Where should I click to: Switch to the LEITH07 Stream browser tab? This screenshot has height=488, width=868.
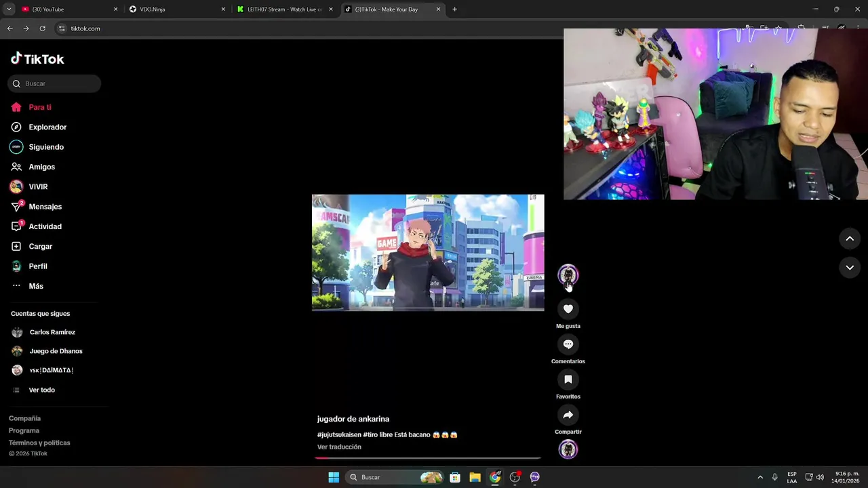(x=285, y=9)
